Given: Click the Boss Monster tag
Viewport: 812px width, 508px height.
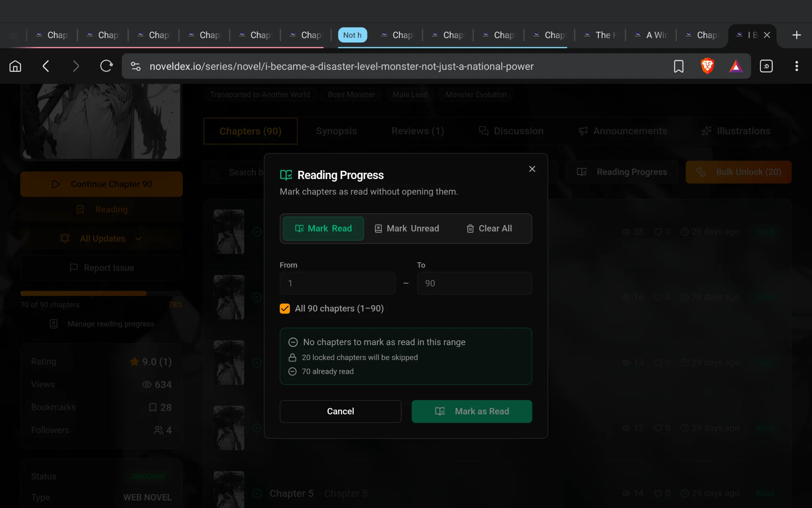Looking at the screenshot, I should click(351, 95).
